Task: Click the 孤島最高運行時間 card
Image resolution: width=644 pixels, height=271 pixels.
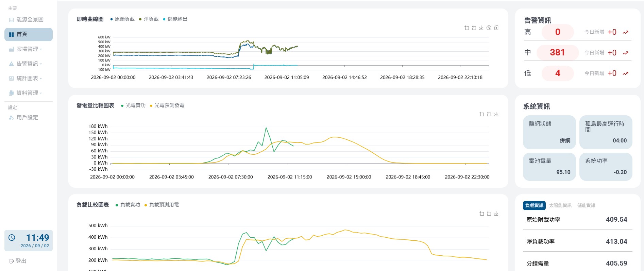Action: [606, 132]
